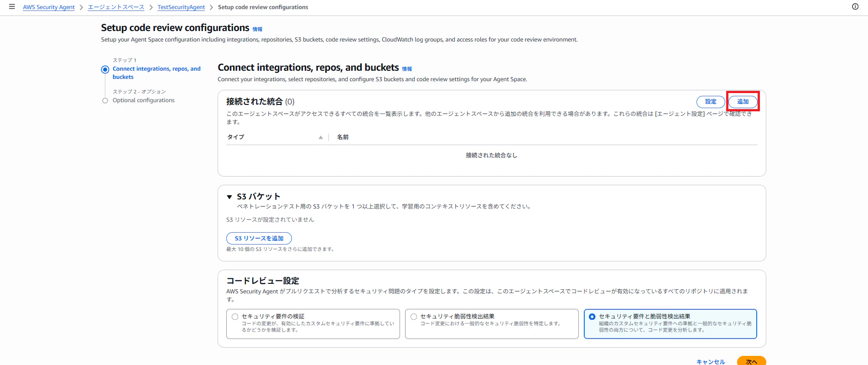Open the hamburger navigation menu
This screenshot has width=868, height=365.
tap(12, 7)
